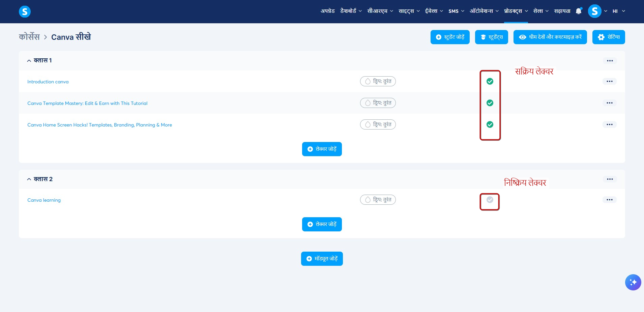Click the Systeme logo in header
Image resolution: width=644 pixels, height=312 pixels.
click(x=25, y=11)
